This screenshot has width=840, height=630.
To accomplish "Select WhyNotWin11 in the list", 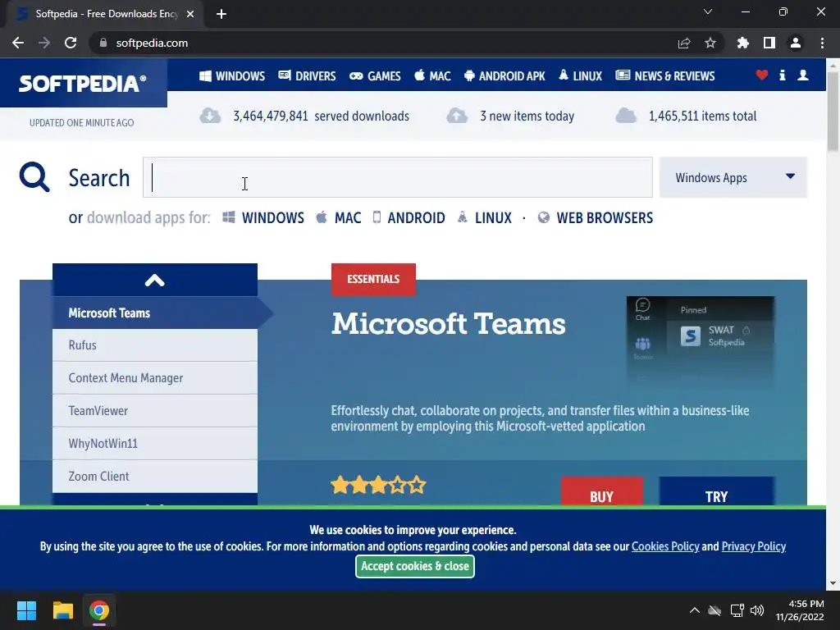I will pos(155,444).
